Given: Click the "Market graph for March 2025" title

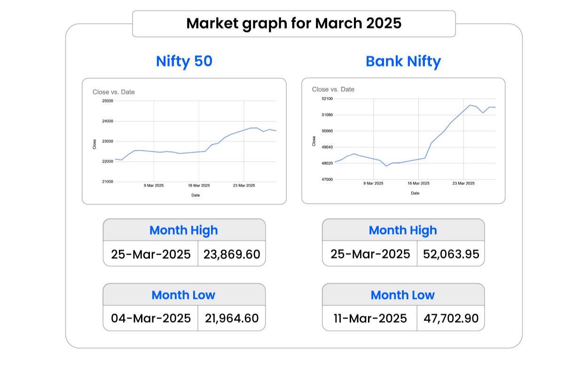Looking at the screenshot, I should pos(294,23).
